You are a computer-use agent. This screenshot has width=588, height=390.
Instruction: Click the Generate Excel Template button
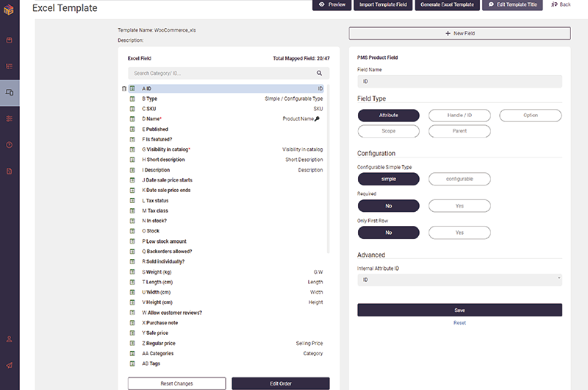[x=446, y=5]
